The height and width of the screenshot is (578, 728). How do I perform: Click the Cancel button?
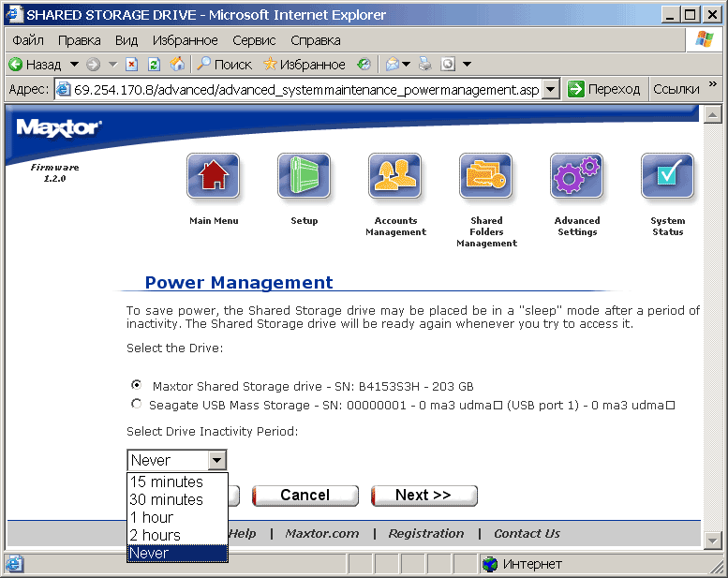[305, 496]
